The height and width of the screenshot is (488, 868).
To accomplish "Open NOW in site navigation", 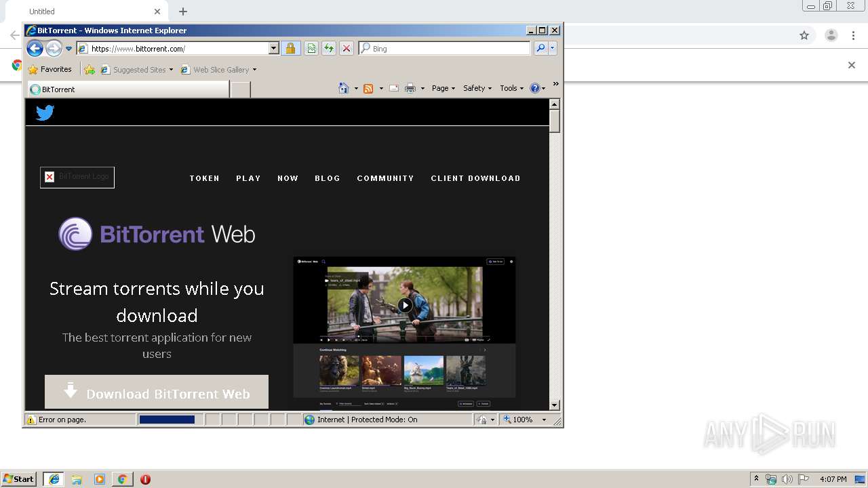I will [288, 178].
